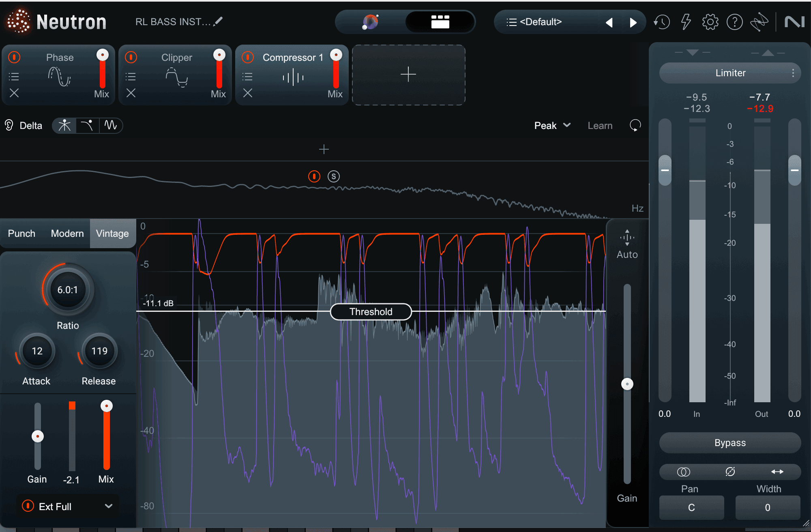The height and width of the screenshot is (532, 811).
Task: Go to the previous preset arrow
Action: (x=609, y=22)
